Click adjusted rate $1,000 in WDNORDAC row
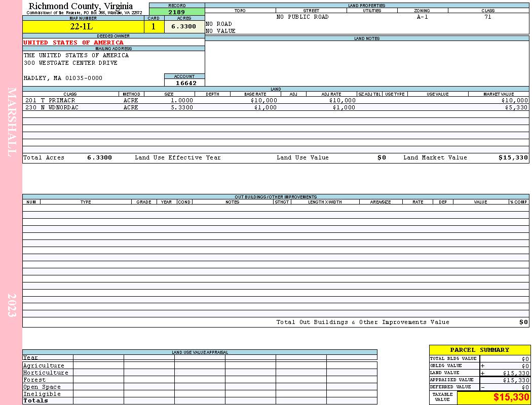Screen dimensions: 532x405 [x=344, y=108]
